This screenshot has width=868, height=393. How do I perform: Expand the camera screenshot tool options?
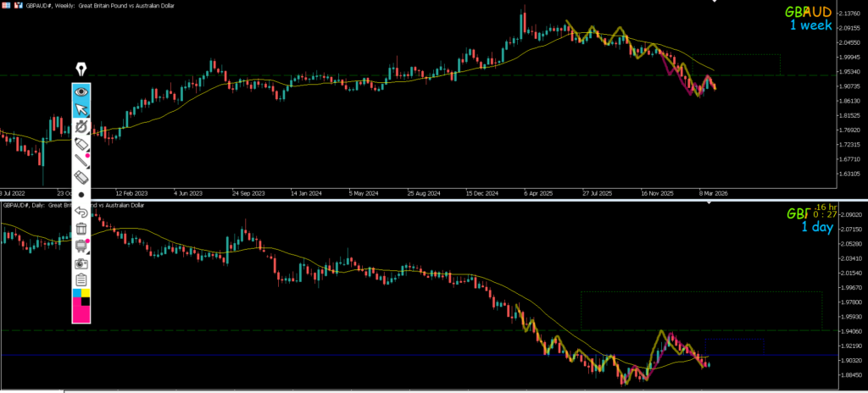click(x=81, y=263)
